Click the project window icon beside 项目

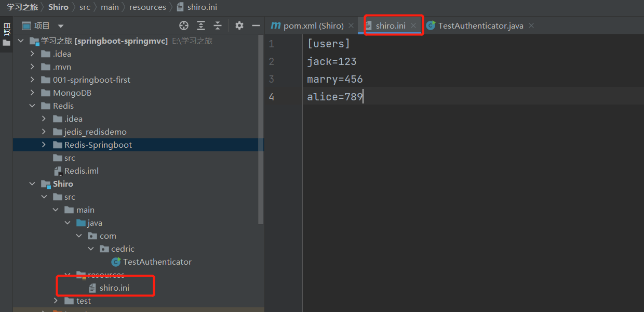(26, 25)
